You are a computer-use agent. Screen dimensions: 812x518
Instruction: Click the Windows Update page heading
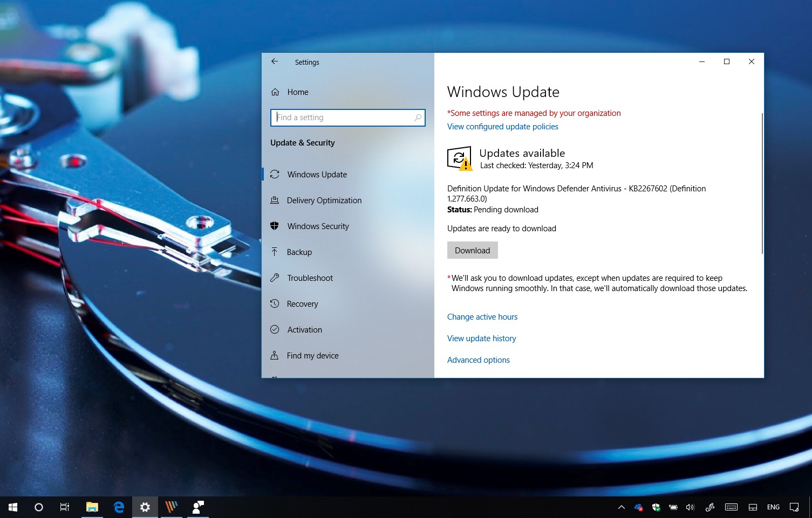503,92
